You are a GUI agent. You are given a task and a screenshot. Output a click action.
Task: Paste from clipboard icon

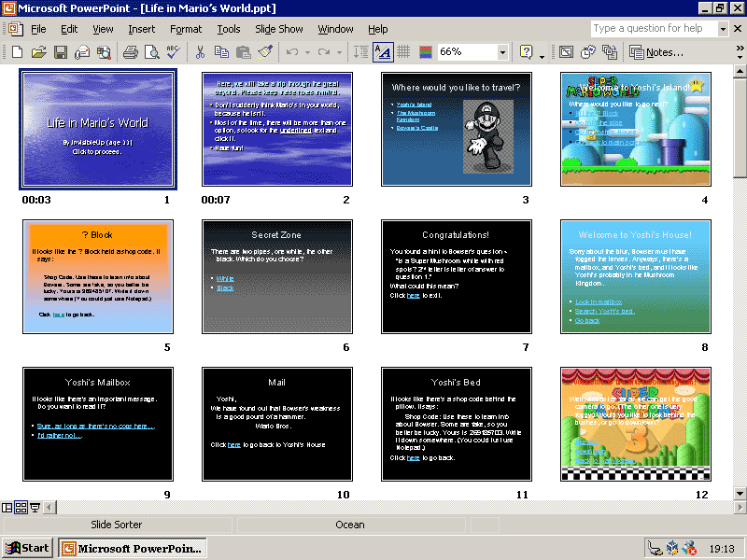pyautogui.click(x=244, y=52)
